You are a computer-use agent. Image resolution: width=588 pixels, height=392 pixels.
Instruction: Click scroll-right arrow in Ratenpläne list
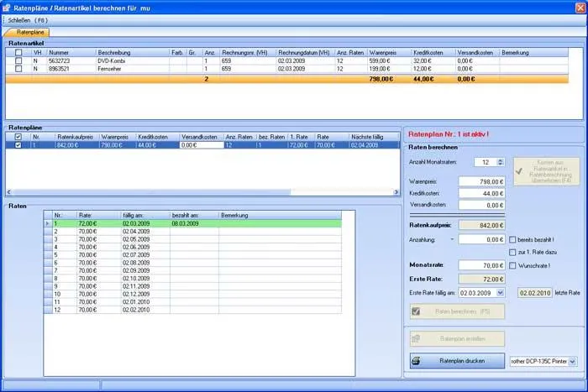click(396, 192)
